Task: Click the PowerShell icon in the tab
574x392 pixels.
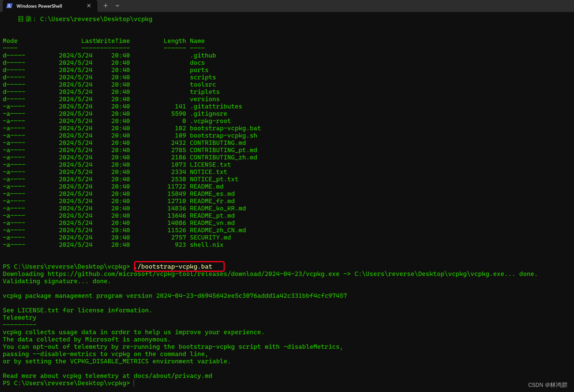Action: [9, 6]
